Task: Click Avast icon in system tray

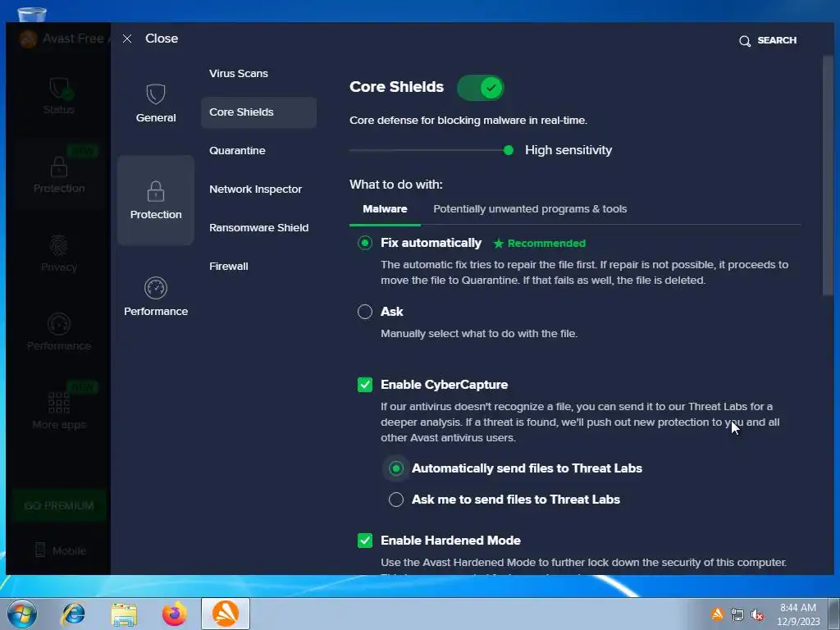Action: pos(717,614)
